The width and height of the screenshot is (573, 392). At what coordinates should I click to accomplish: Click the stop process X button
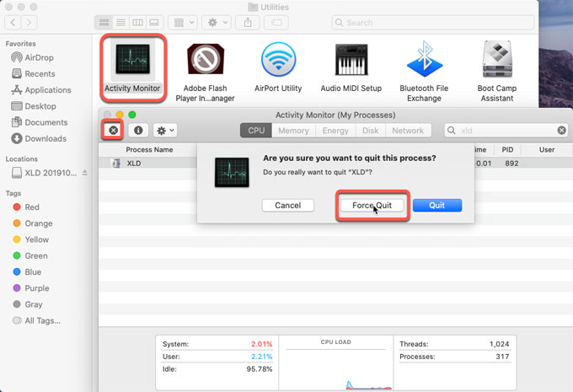(113, 130)
